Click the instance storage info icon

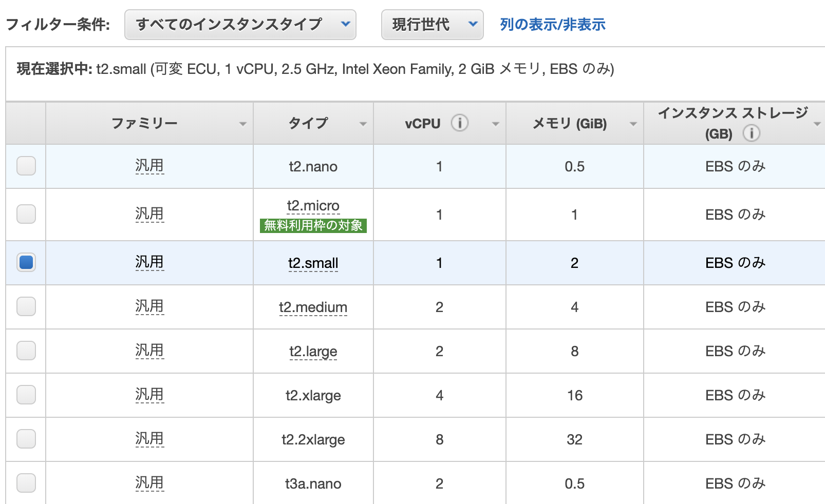(x=752, y=133)
